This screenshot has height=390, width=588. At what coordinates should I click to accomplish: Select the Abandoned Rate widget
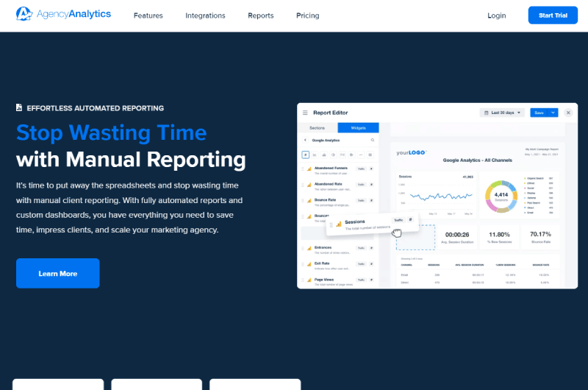[338, 186]
